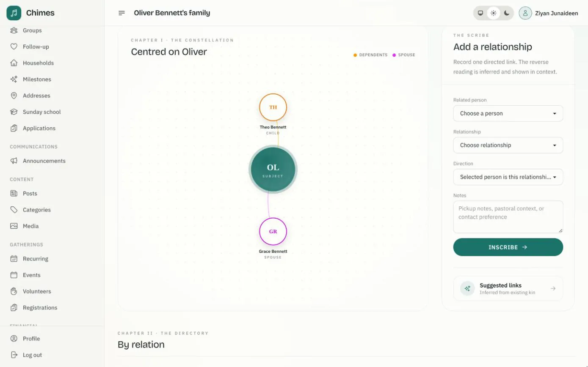Click the Milestones sparkle icon
The height and width of the screenshot is (367, 588).
[14, 79]
